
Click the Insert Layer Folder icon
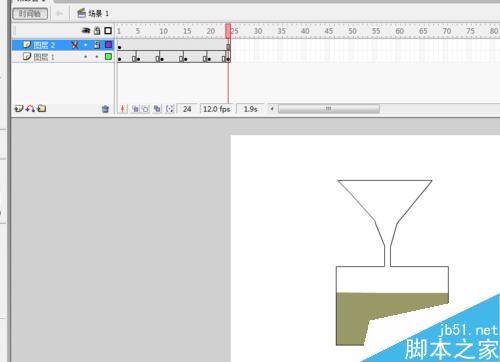click(42, 109)
